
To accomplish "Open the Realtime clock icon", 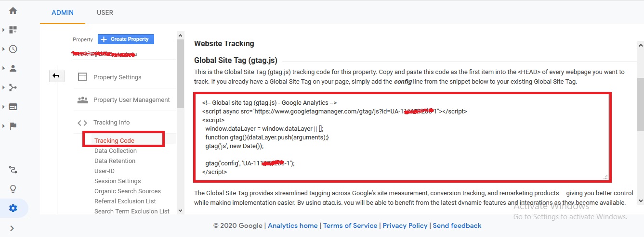I will click(x=13, y=49).
